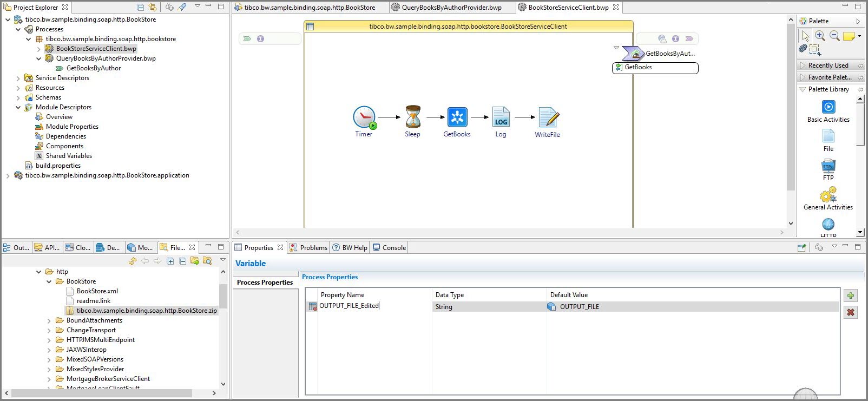Click the red X Remove Property button
Image resolution: width=868 pixels, height=401 pixels.
(851, 312)
